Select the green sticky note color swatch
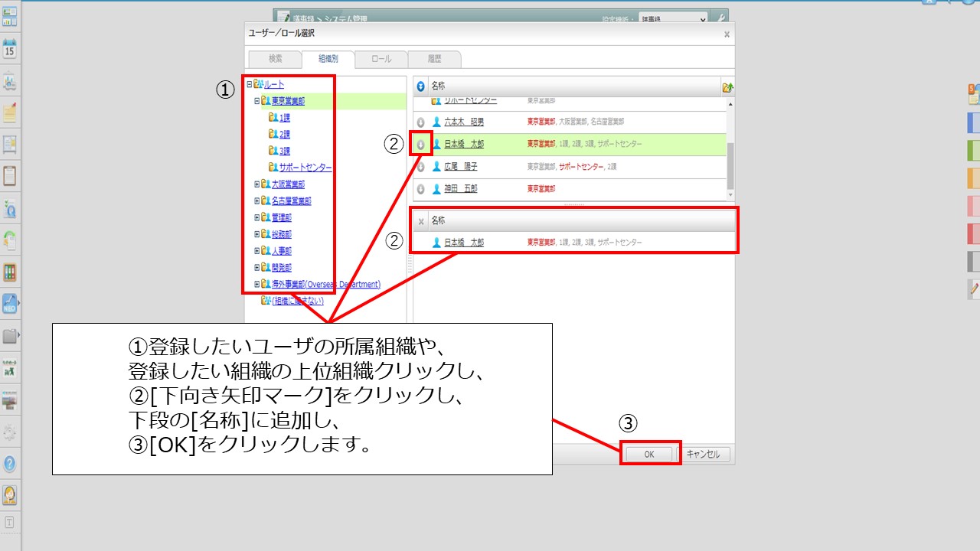 (973, 150)
